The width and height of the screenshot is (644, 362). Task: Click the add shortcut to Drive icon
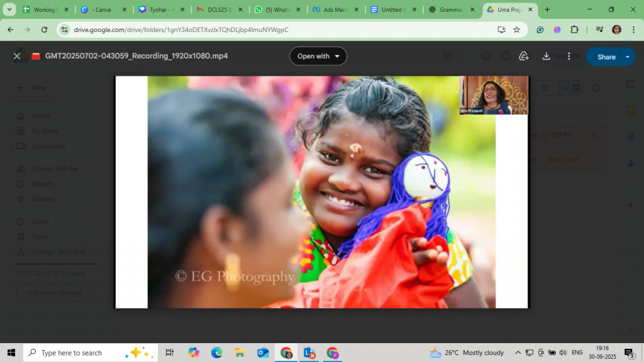pos(523,56)
